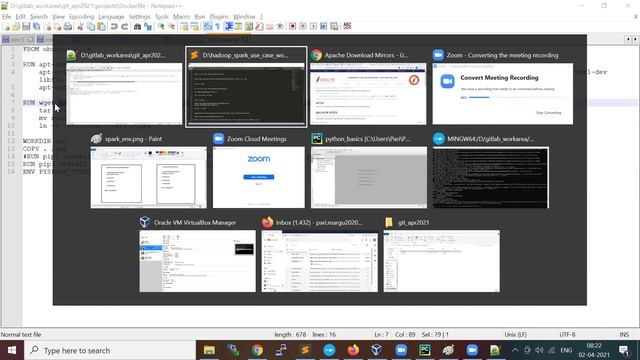This screenshot has width=640, height=360.
Task: Open the Plugins menu
Action: click(219, 17)
